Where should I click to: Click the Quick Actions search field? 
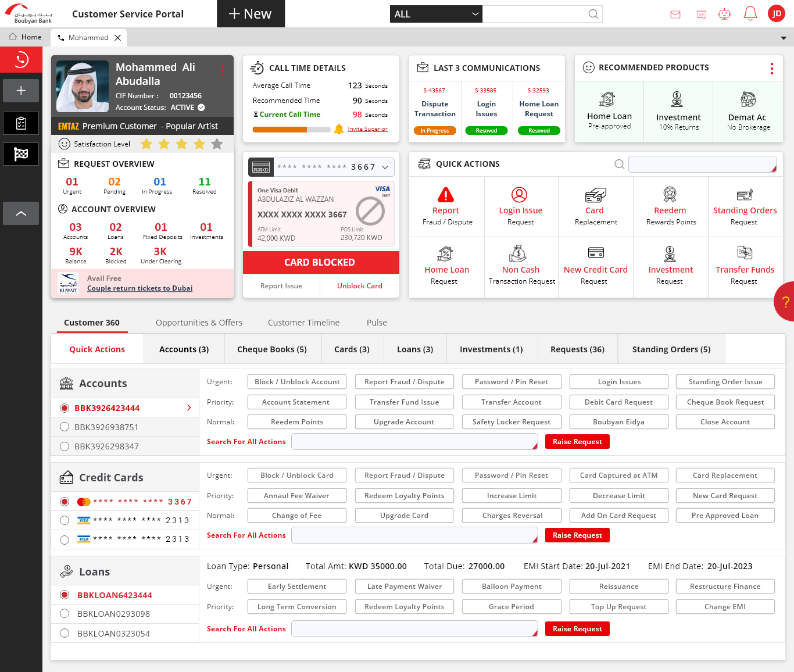pos(702,165)
